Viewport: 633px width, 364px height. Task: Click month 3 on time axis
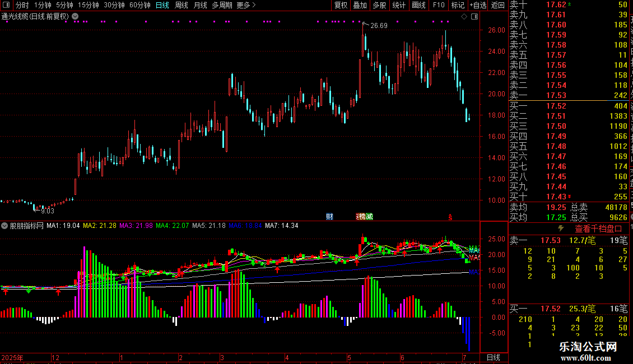click(x=222, y=357)
